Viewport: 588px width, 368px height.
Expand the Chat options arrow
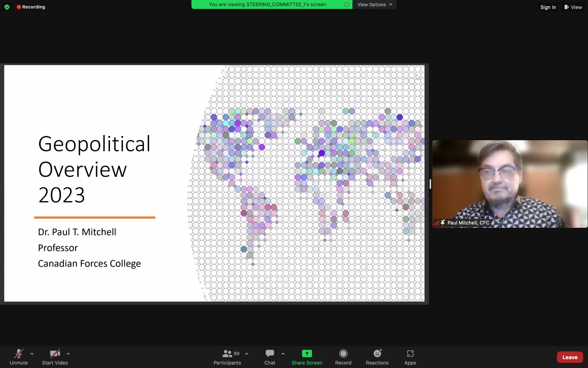point(283,354)
